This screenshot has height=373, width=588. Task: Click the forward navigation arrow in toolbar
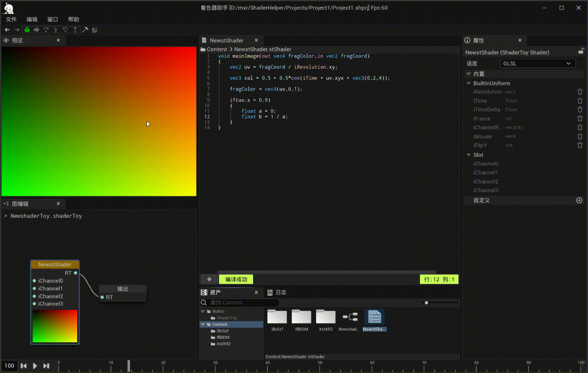17,30
